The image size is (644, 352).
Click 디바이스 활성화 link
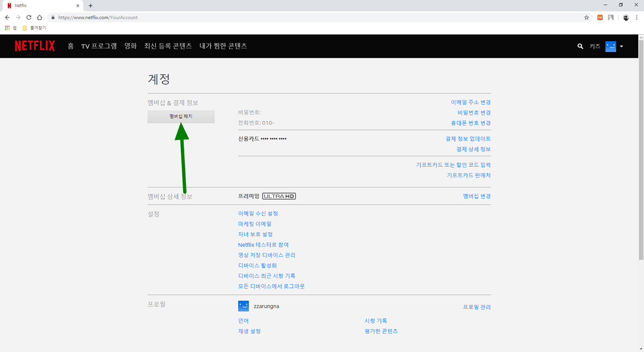click(258, 265)
